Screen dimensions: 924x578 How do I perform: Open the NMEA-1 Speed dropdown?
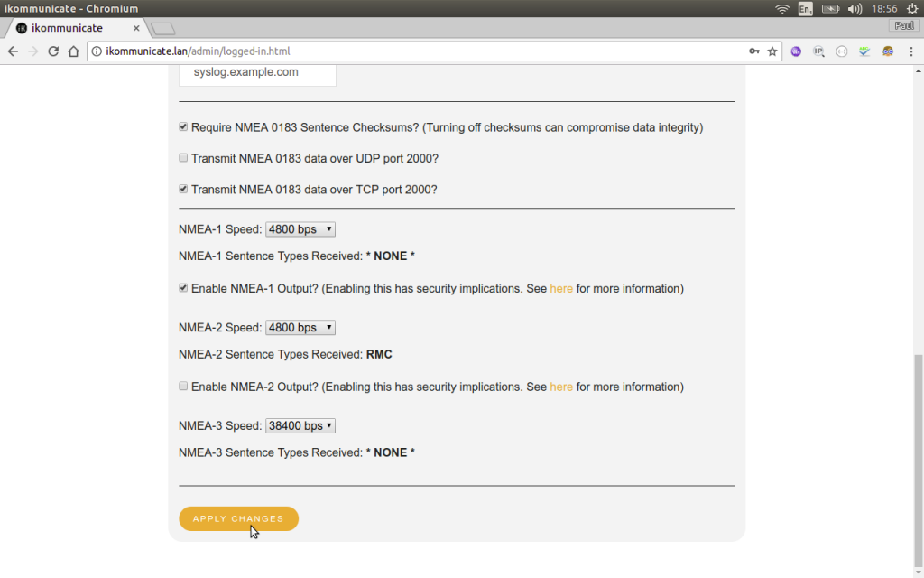click(x=300, y=229)
